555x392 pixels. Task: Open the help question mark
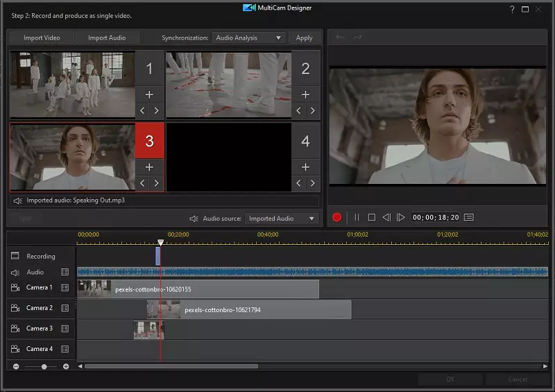(x=512, y=9)
